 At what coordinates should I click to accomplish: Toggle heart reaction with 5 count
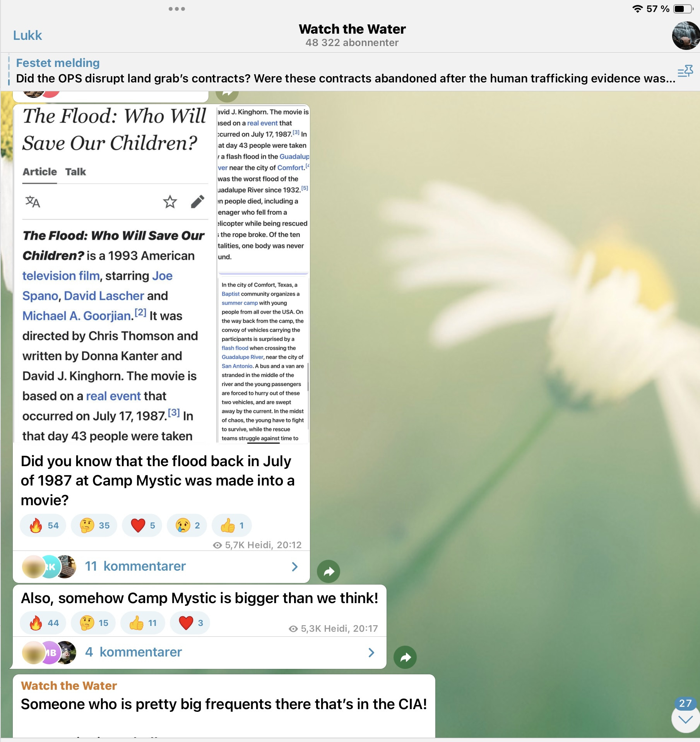[142, 525]
